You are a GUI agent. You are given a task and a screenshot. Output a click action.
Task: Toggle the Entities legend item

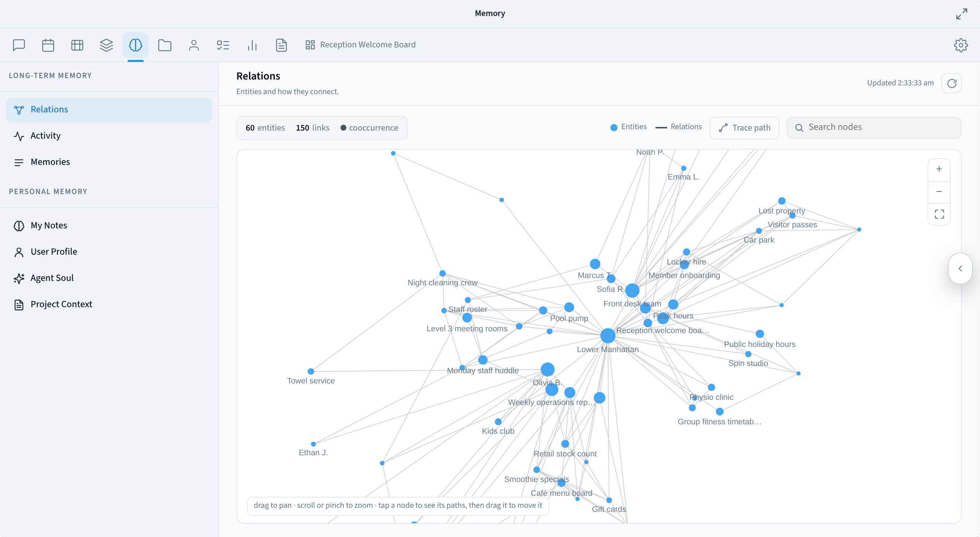click(628, 127)
